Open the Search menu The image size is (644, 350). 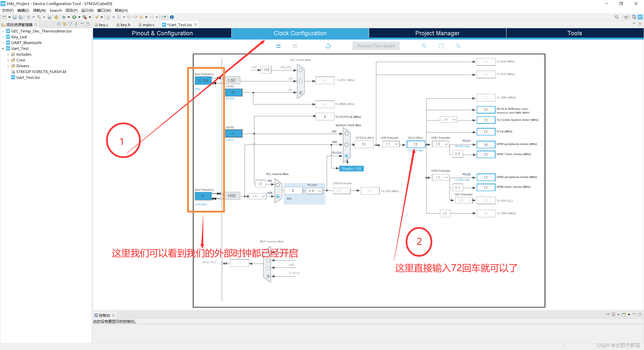pyautogui.click(x=56, y=10)
